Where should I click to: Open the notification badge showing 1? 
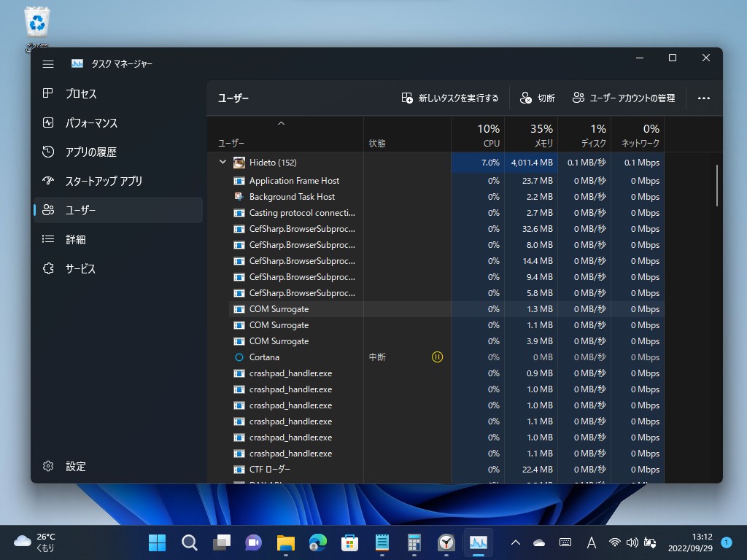point(727,542)
